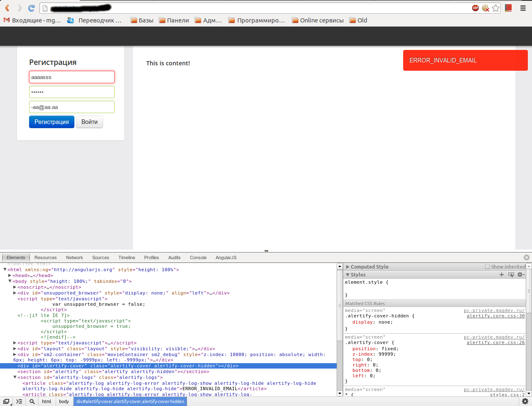
Task: Open the Адм… bookmarks folder
Action: [x=208, y=20]
